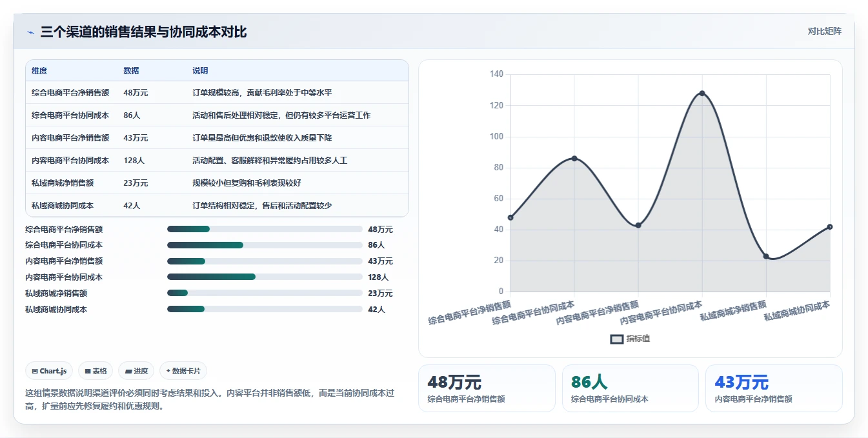
Task: Click the 数据 column header
Action: click(131, 71)
